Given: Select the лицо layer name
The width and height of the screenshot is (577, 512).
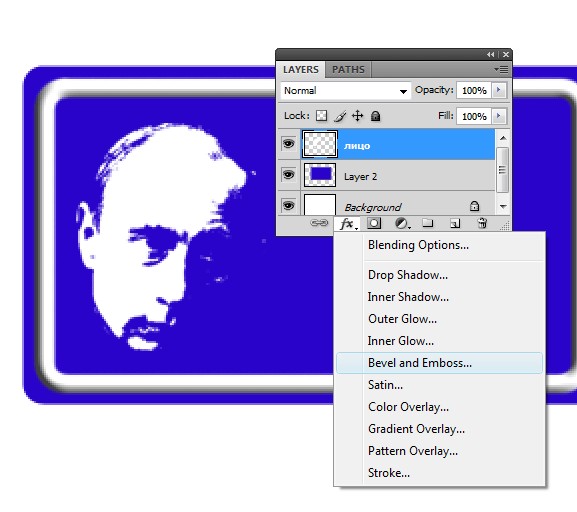Looking at the screenshot, I should (357, 146).
